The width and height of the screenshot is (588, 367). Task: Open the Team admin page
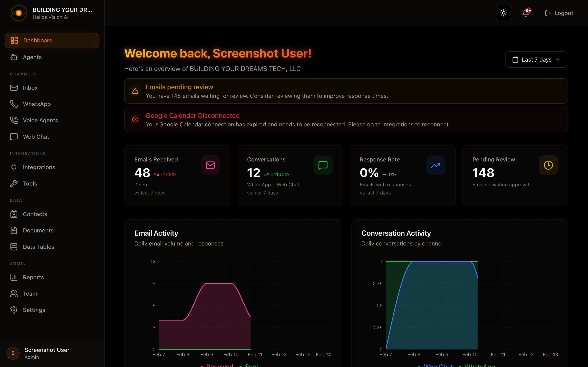tap(30, 293)
